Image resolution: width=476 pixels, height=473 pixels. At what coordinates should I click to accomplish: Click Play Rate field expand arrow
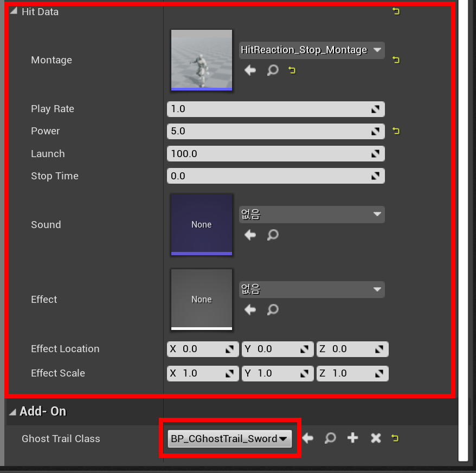(376, 109)
